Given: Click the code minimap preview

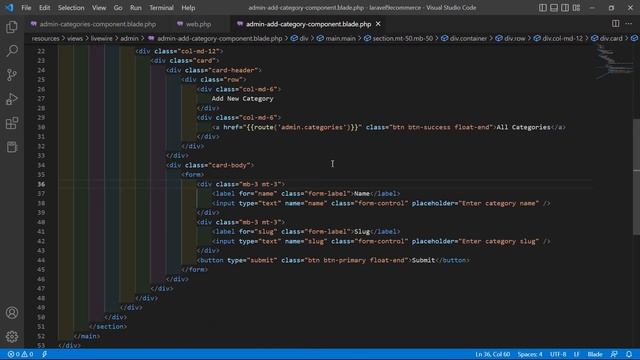Looking at the screenshot, I should [614, 61].
